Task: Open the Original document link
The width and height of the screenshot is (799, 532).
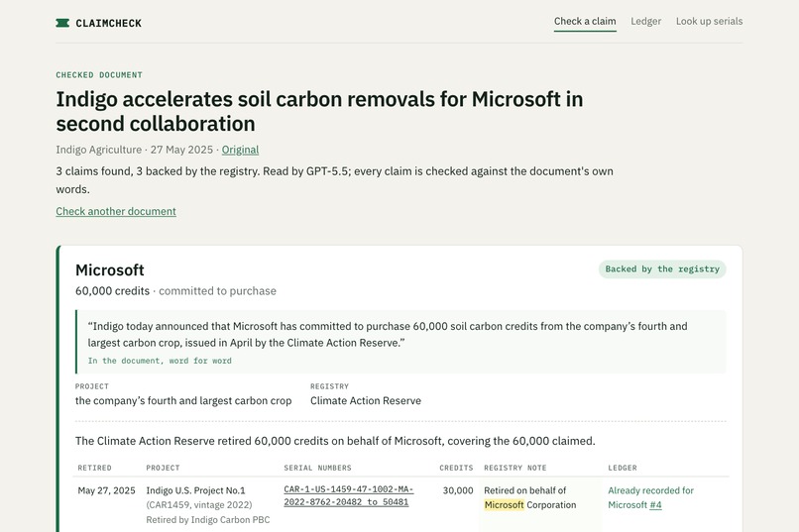Action: 240,150
